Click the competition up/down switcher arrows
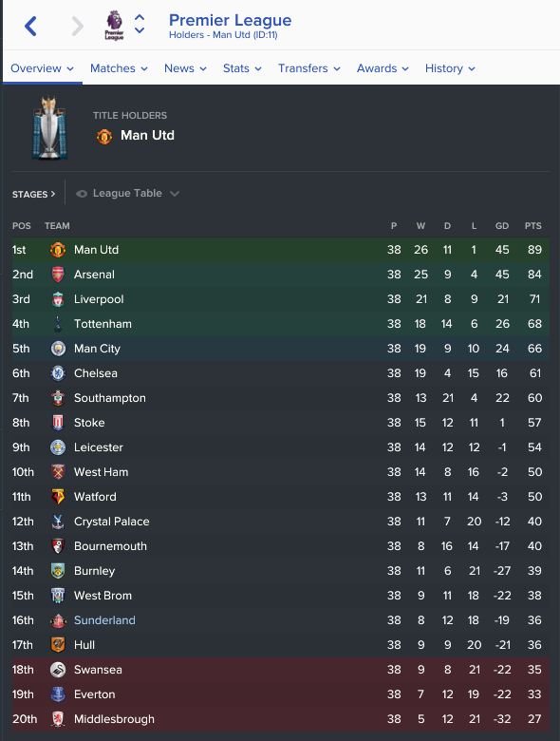The width and height of the screenshot is (560, 741). pyautogui.click(x=140, y=24)
